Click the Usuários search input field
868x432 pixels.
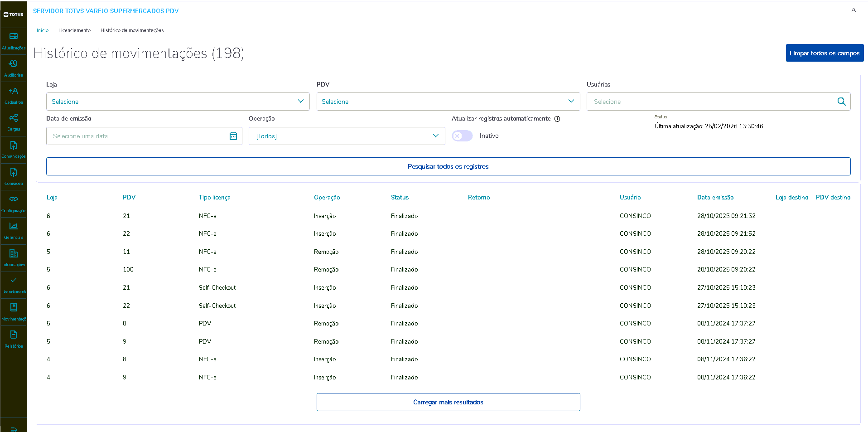pos(711,102)
